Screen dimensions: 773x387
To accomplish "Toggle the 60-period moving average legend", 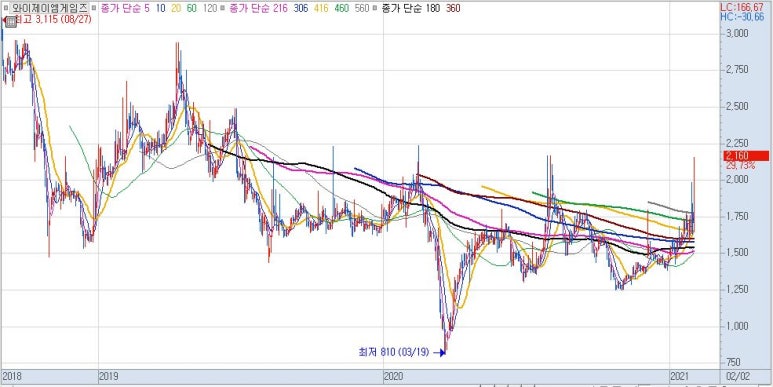I will (192, 8).
